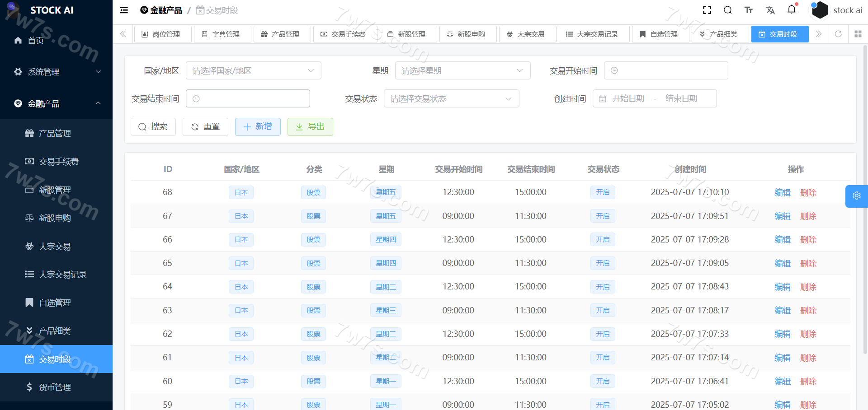Expand the 系统管理 sidebar menu

click(57, 72)
